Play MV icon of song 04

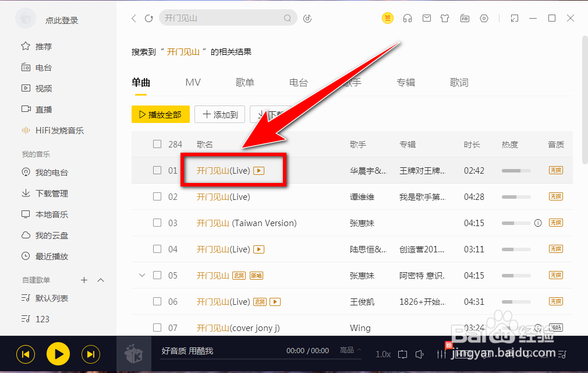click(258, 249)
